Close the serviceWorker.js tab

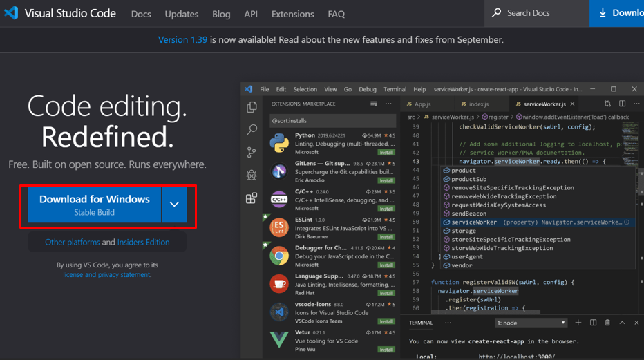tap(572, 104)
